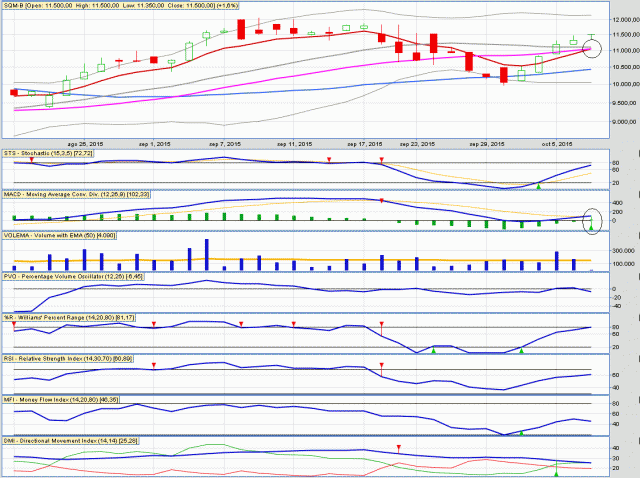
Task: Select the DMI - Directional Movement Index label
Action: pyautogui.click(x=71, y=441)
